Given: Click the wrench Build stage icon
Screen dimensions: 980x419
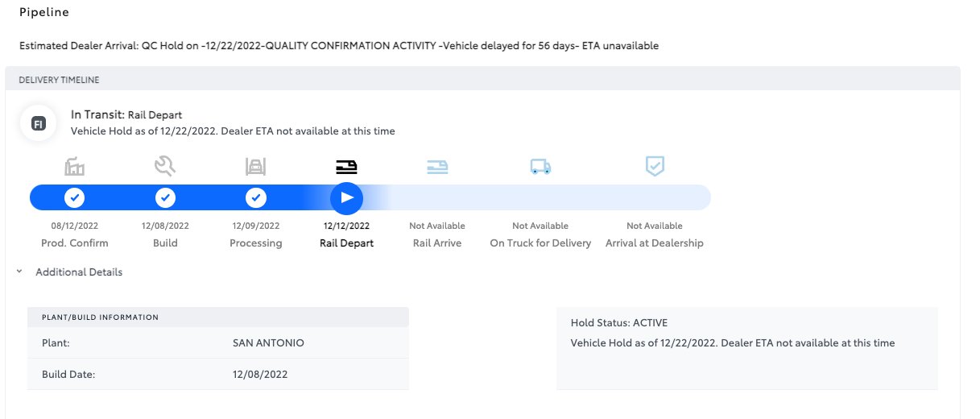Looking at the screenshot, I should [165, 167].
